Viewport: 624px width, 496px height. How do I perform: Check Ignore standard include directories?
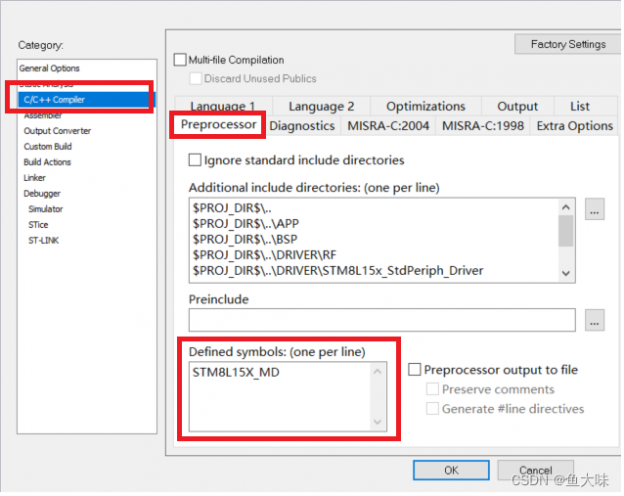(194, 160)
